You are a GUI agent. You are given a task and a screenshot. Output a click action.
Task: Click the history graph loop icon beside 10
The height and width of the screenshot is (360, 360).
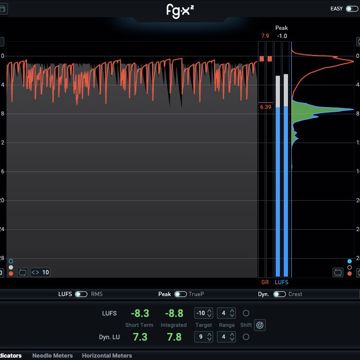coord(23,272)
